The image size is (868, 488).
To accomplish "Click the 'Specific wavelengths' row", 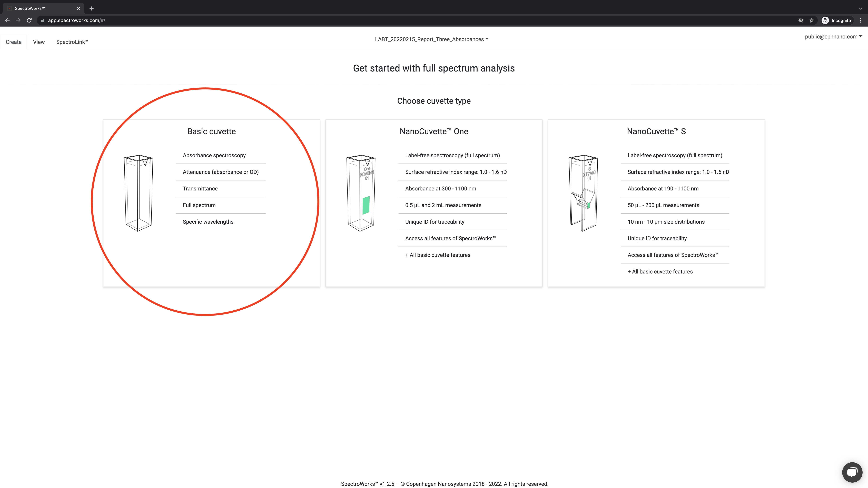I will (221, 222).
